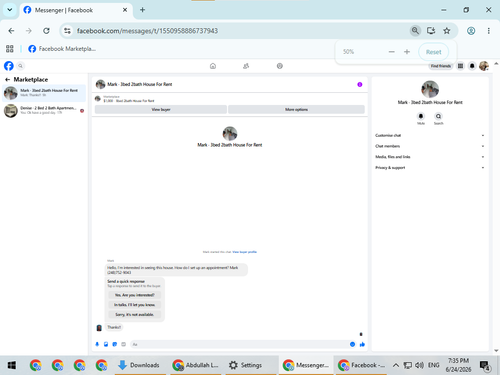
Task: Expand the Customise chat section
Action: click(429, 135)
